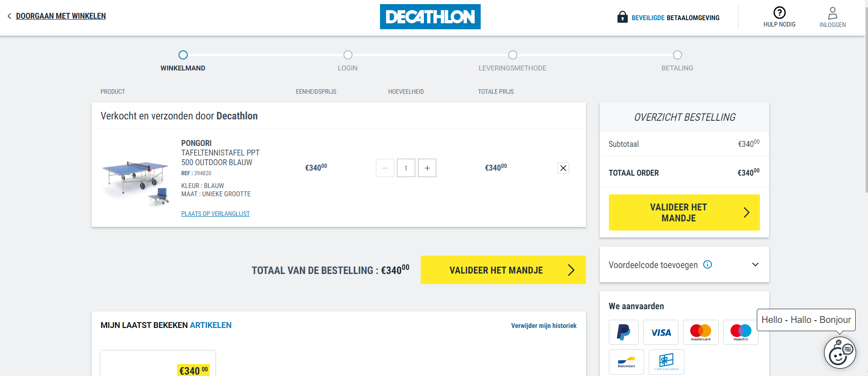Expand Voordeelcode toevoegen with the chevron
This screenshot has height=376, width=868.
coord(755,264)
